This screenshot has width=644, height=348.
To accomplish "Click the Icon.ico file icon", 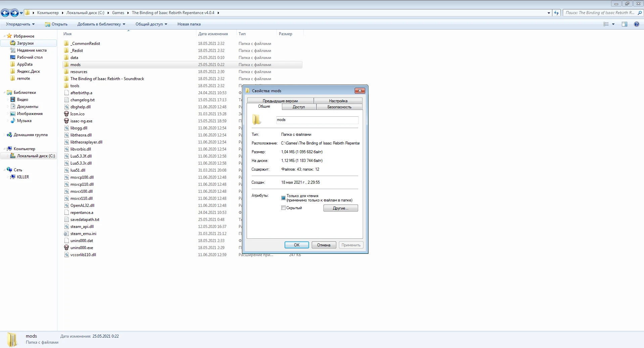I will 66,114.
